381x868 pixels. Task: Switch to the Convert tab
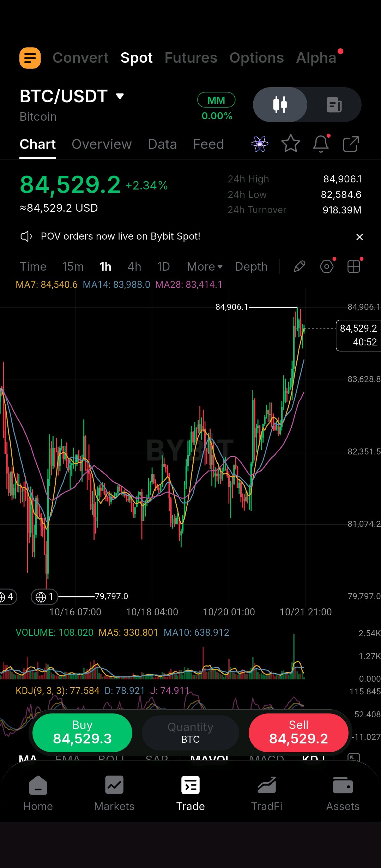pyautogui.click(x=80, y=58)
